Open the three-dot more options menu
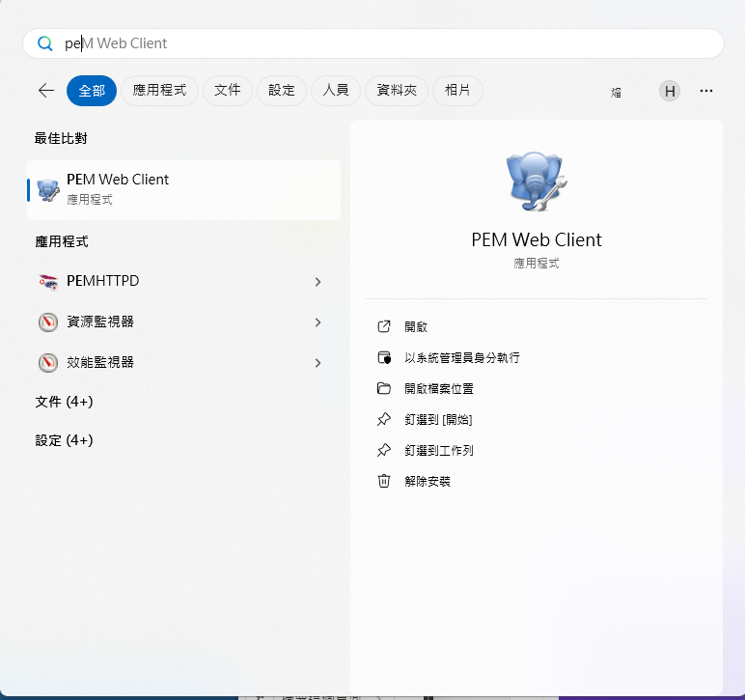The image size is (745, 700). pyautogui.click(x=706, y=91)
